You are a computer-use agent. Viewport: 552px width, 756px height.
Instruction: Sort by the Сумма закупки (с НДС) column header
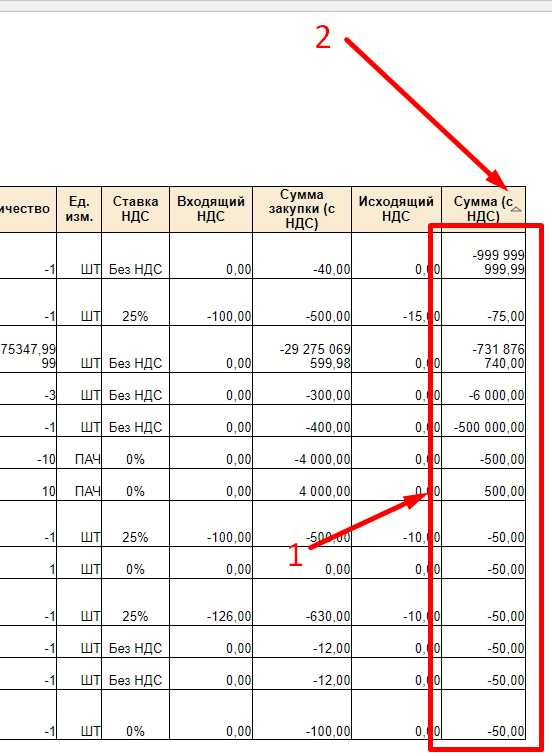(x=302, y=209)
